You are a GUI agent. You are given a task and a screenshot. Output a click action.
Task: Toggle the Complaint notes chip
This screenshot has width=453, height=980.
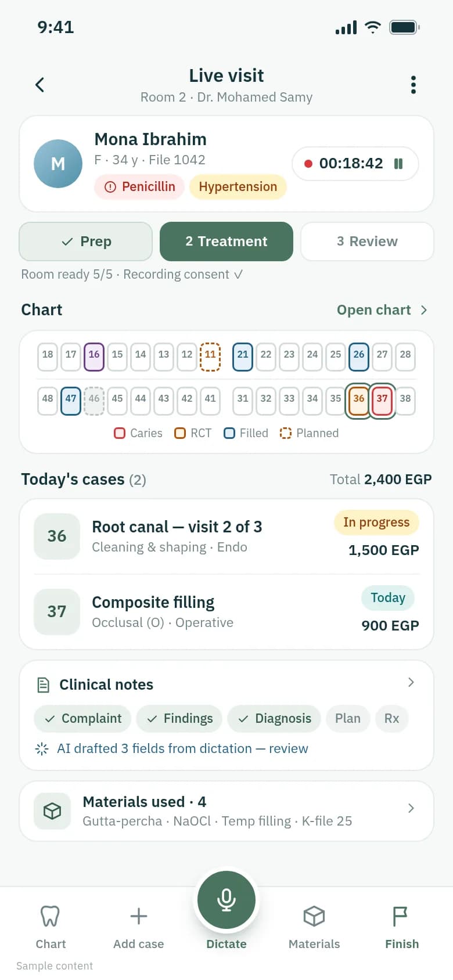(82, 718)
